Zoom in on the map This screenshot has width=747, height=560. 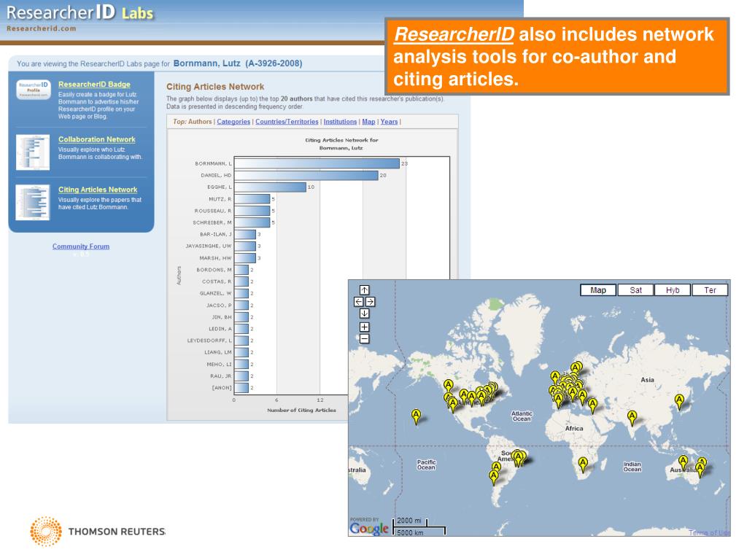click(364, 327)
